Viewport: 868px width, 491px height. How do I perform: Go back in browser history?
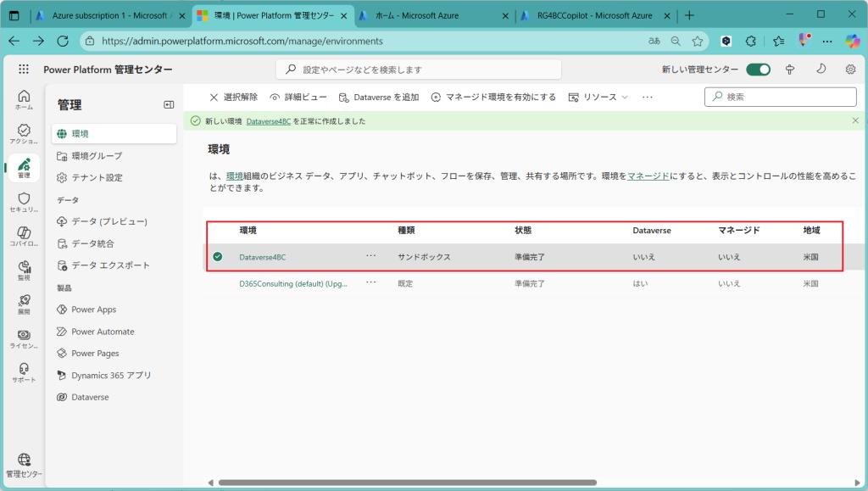[x=14, y=41]
